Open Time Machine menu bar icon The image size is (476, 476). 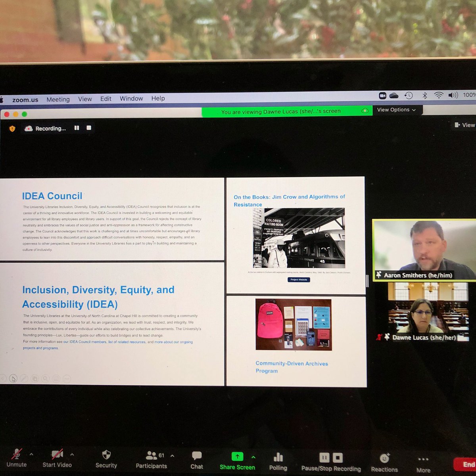coord(408,96)
